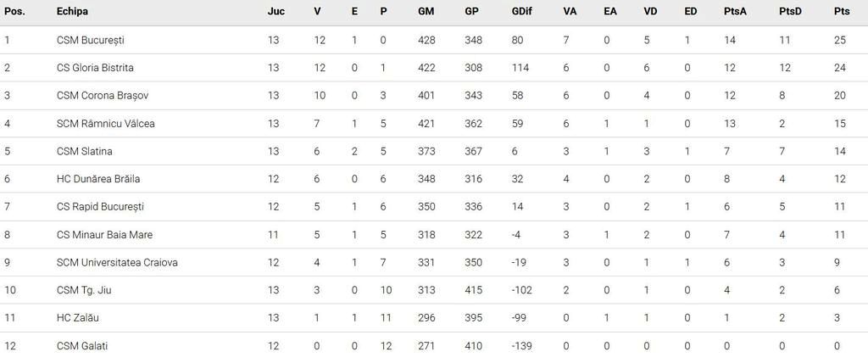Open the HC Zalău team entry
The width and height of the screenshot is (868, 363).
(77, 318)
